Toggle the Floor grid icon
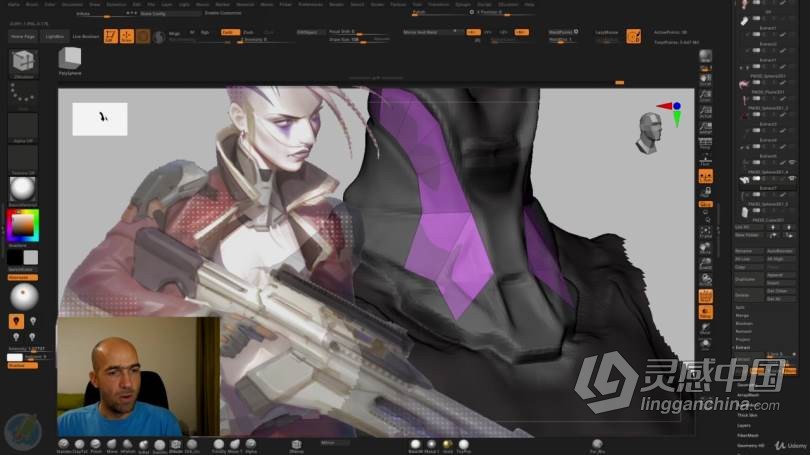810x455 pixels. (705, 159)
